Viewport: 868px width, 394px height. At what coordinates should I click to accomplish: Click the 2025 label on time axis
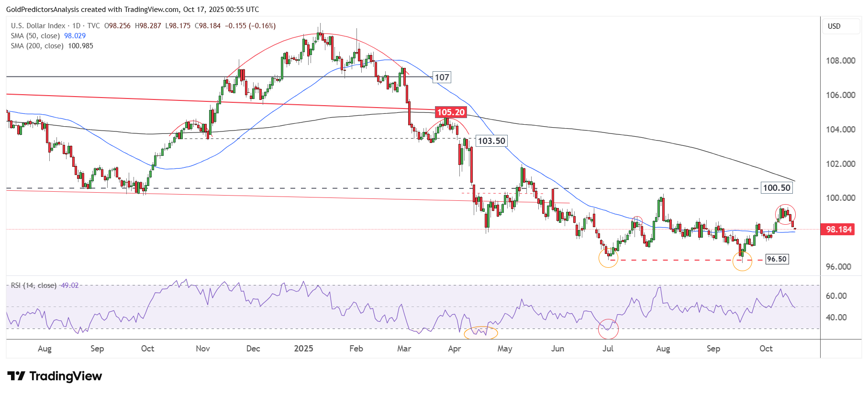click(x=303, y=349)
